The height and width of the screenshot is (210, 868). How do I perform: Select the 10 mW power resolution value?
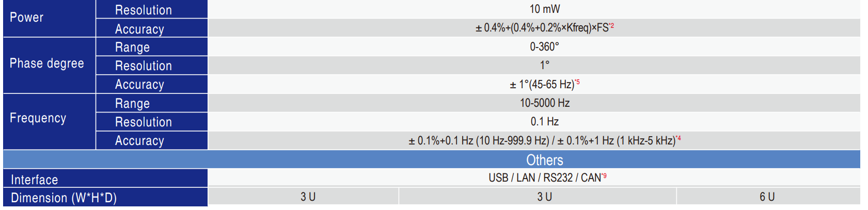544,9
